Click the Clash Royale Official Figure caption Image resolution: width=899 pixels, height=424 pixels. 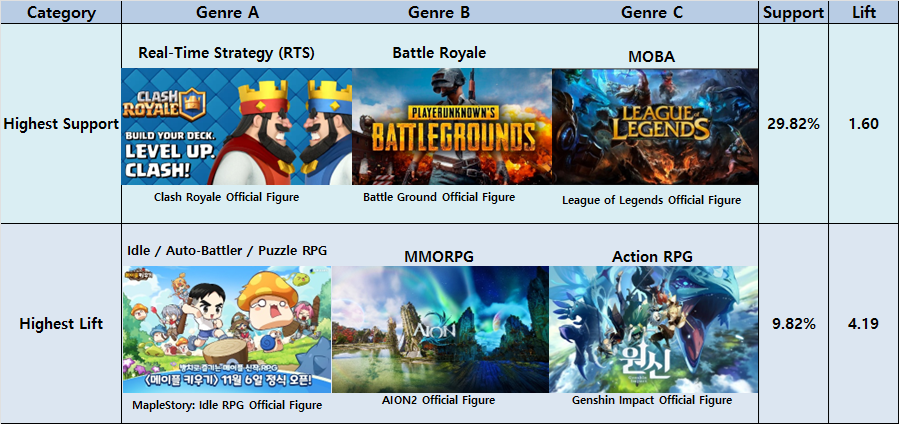point(226,197)
